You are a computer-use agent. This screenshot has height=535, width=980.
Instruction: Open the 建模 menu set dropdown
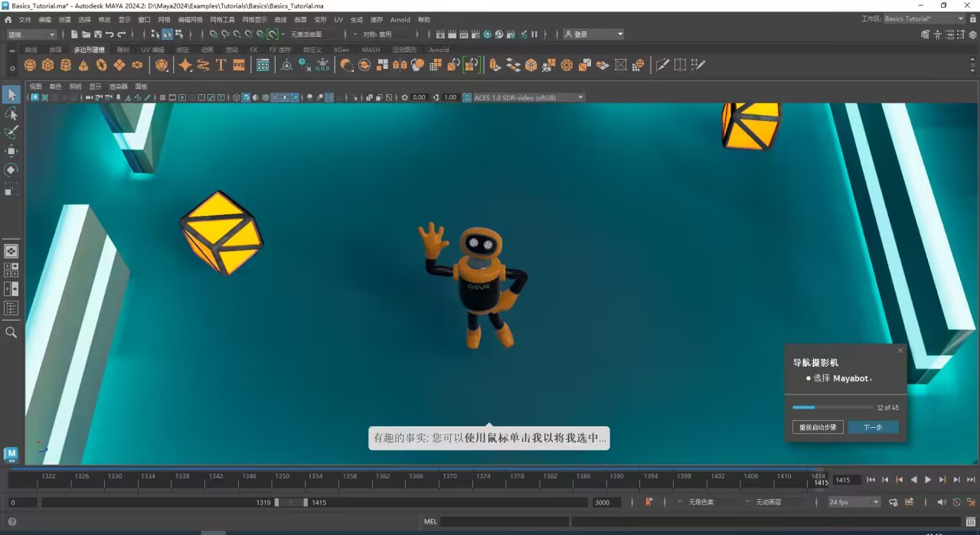pyautogui.click(x=31, y=34)
